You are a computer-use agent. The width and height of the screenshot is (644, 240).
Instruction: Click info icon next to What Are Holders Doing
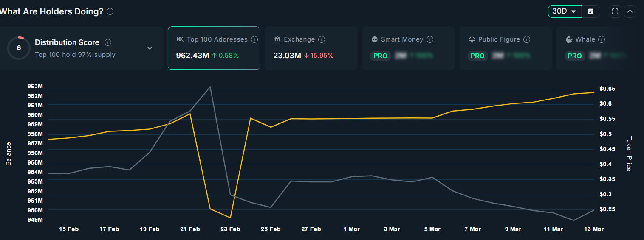(110, 12)
